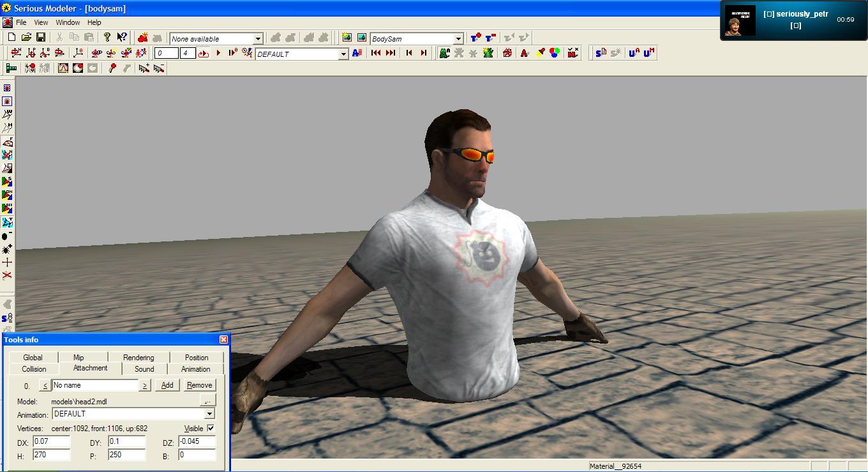Click the DZ value field
Image resolution: width=868 pixels, height=472 pixels.
click(197, 441)
